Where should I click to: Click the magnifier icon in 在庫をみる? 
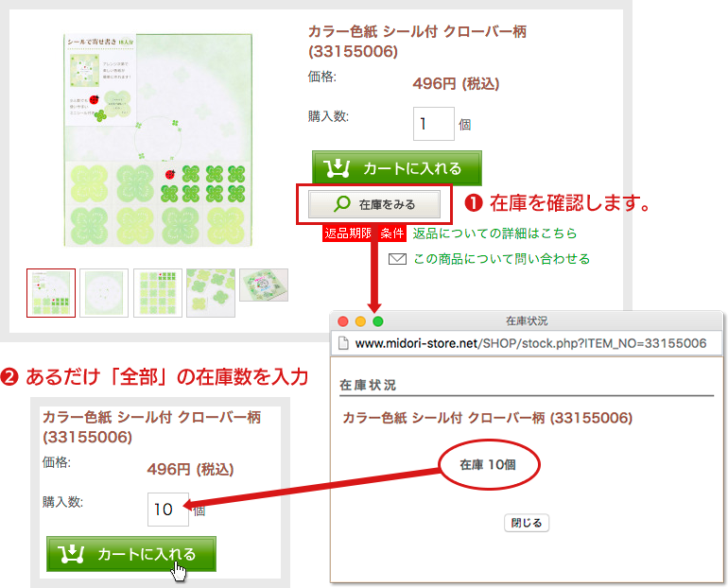[x=342, y=204]
